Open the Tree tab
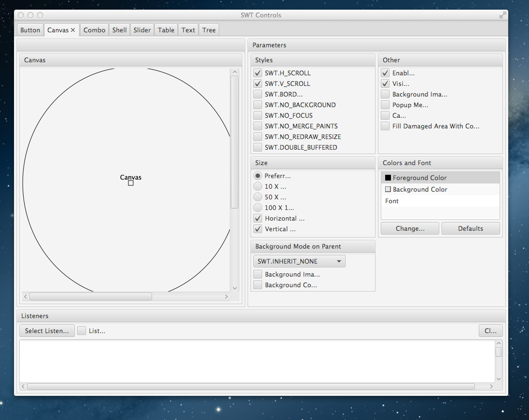529x420 pixels. point(209,30)
